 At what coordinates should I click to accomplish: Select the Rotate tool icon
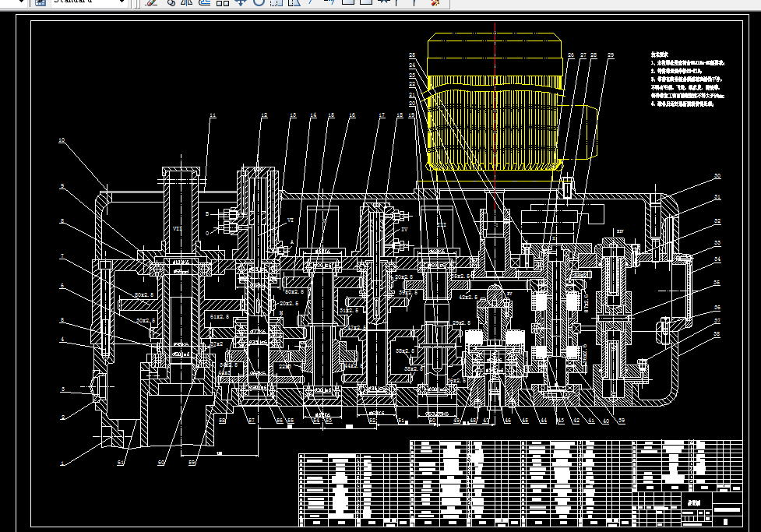click(259, 2)
